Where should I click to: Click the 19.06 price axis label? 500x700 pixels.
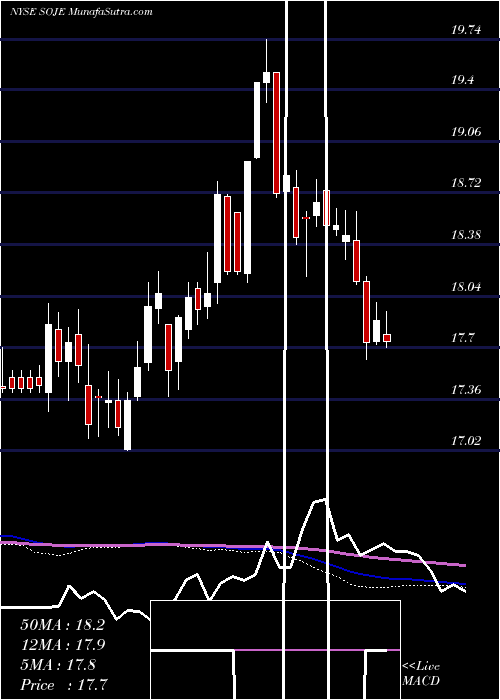pyautogui.click(x=466, y=132)
